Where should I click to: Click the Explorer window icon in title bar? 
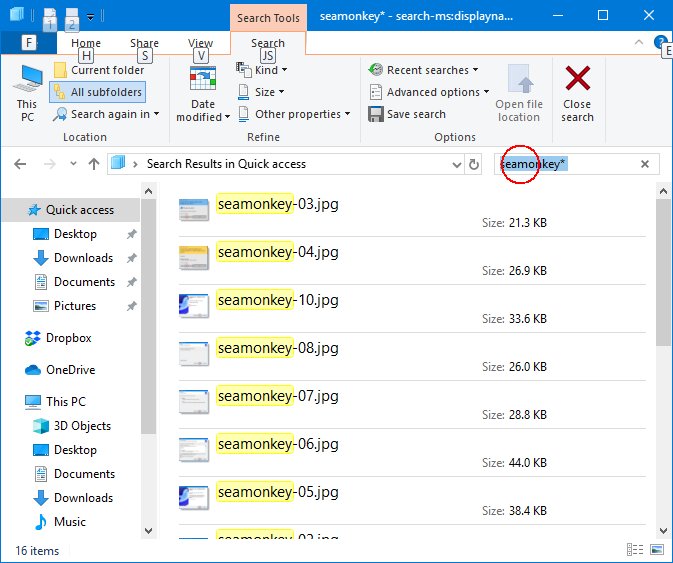click(x=18, y=15)
